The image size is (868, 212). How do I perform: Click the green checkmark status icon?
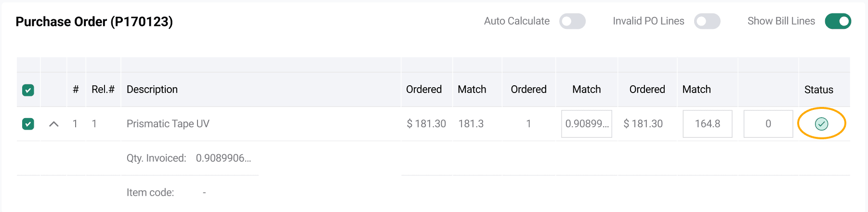pyautogui.click(x=821, y=124)
